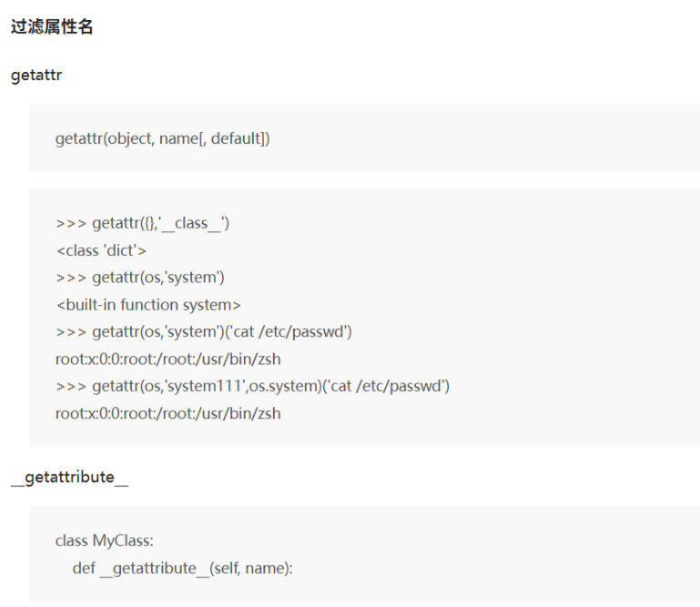Click the last root:x:0:0 output line
This screenshot has width=700, height=607.
167,414
